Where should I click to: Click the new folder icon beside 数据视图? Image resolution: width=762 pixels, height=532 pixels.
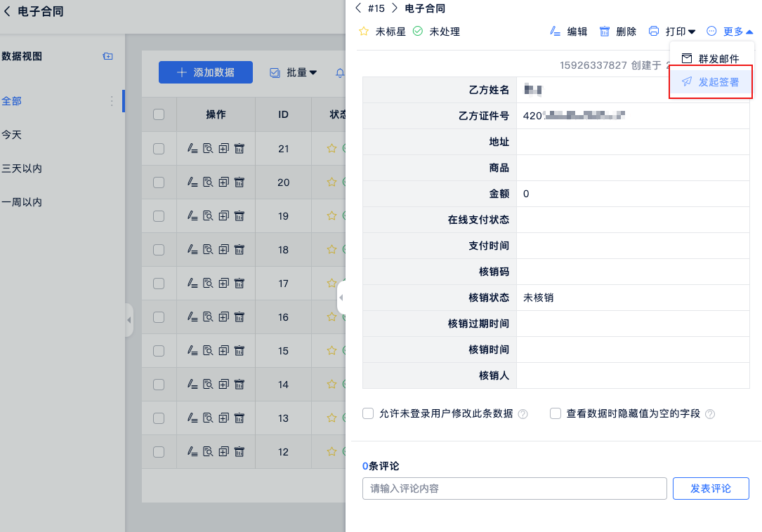107,56
